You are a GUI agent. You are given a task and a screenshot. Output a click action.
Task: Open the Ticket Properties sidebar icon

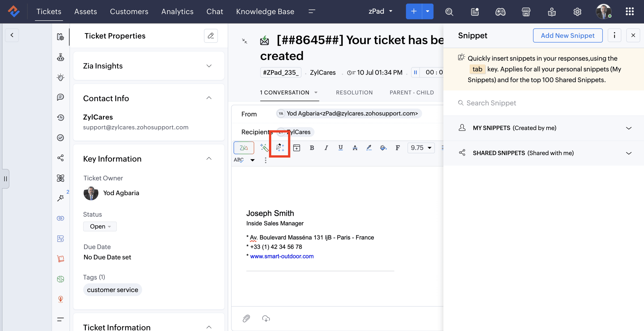[61, 37]
